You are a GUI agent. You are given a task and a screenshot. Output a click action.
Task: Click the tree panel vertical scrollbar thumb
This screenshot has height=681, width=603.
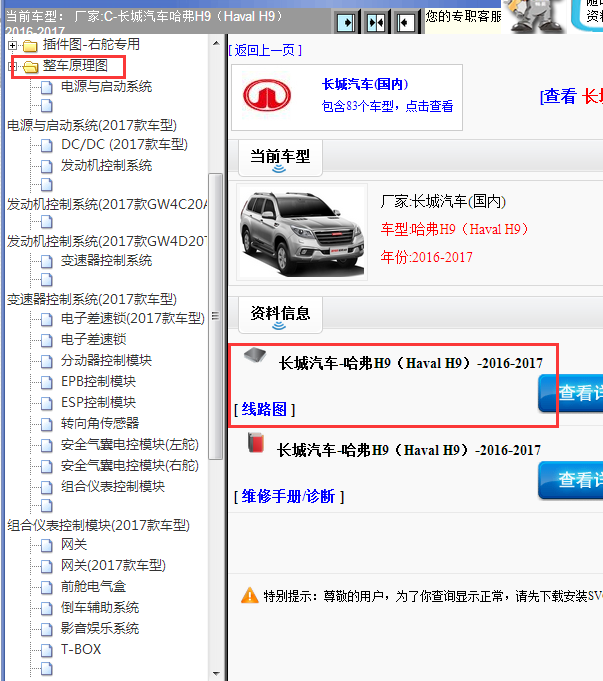pyautogui.click(x=216, y=316)
